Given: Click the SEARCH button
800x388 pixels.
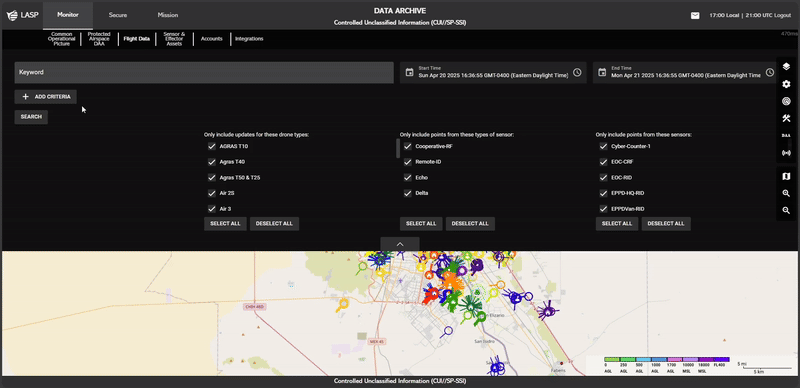Looking at the screenshot, I should [x=31, y=117].
